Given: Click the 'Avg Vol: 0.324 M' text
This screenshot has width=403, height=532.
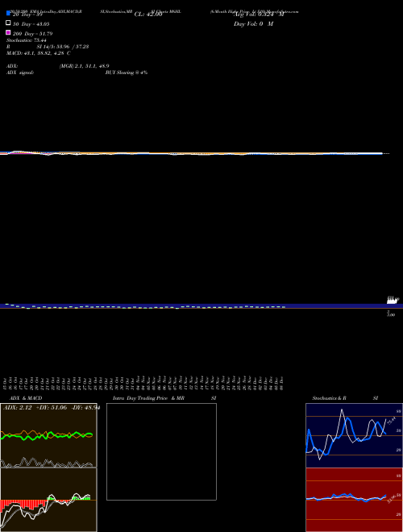Looking at the screenshot, I should click(259, 15).
